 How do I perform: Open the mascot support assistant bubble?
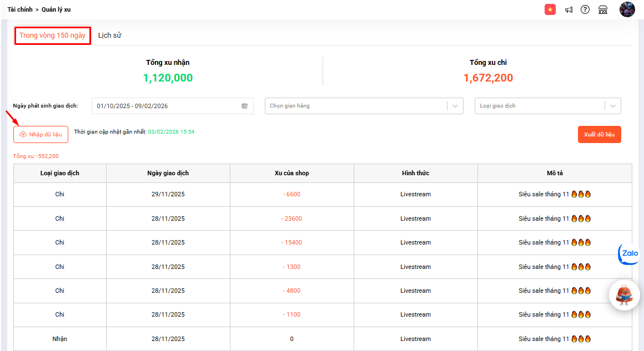(625, 295)
